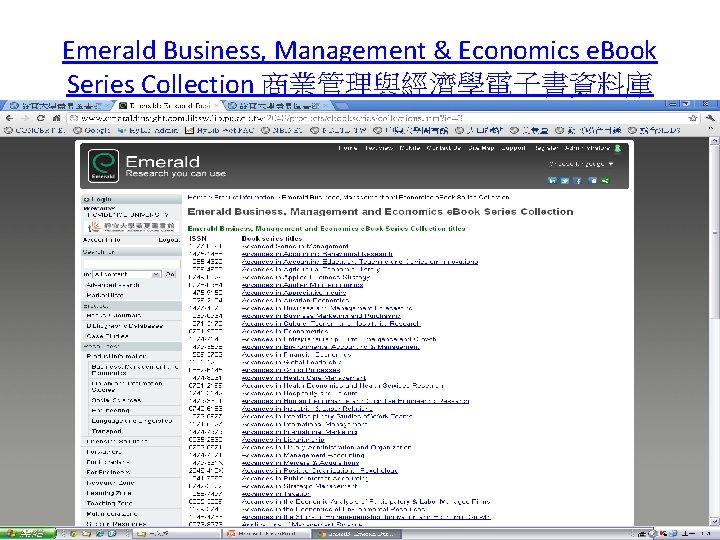Open the Google bookmark in the bookmarks bar
This screenshot has width=720, height=540.
point(92,130)
